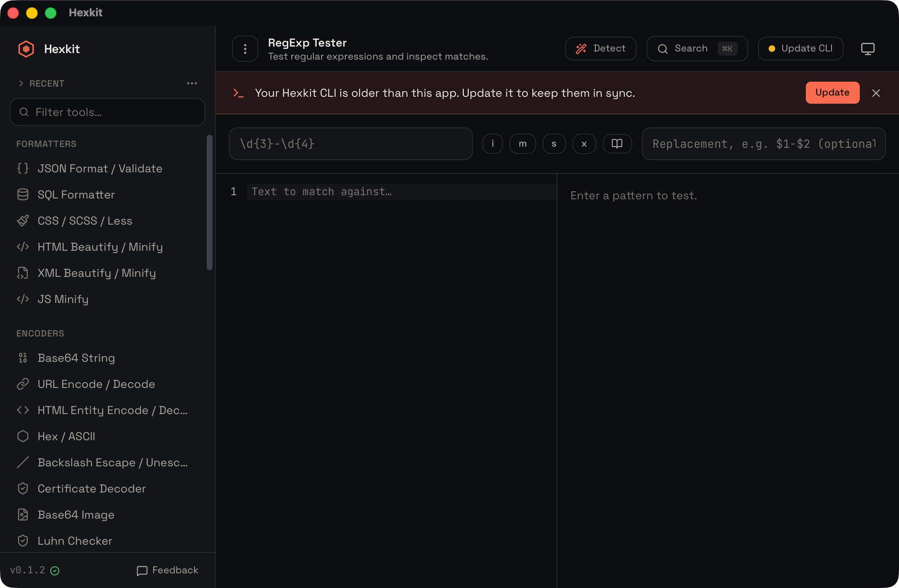This screenshot has width=899, height=588.
Task: Click the shield icon for Certificate Decoder
Action: (x=23, y=488)
